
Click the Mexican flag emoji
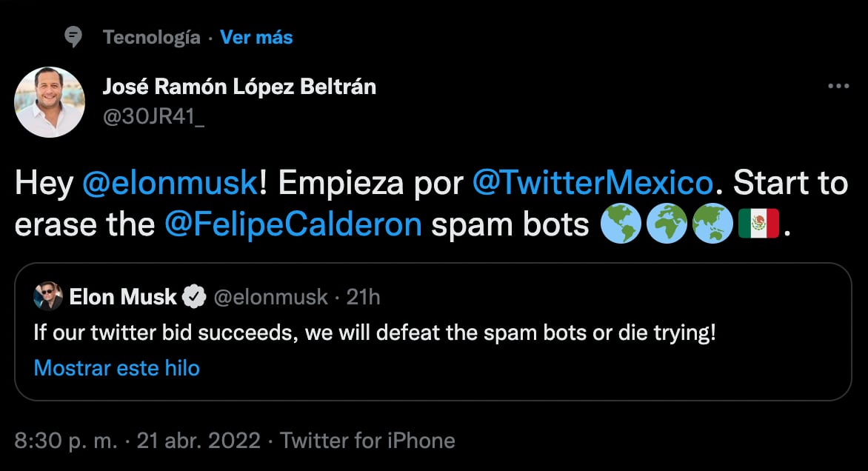758,224
